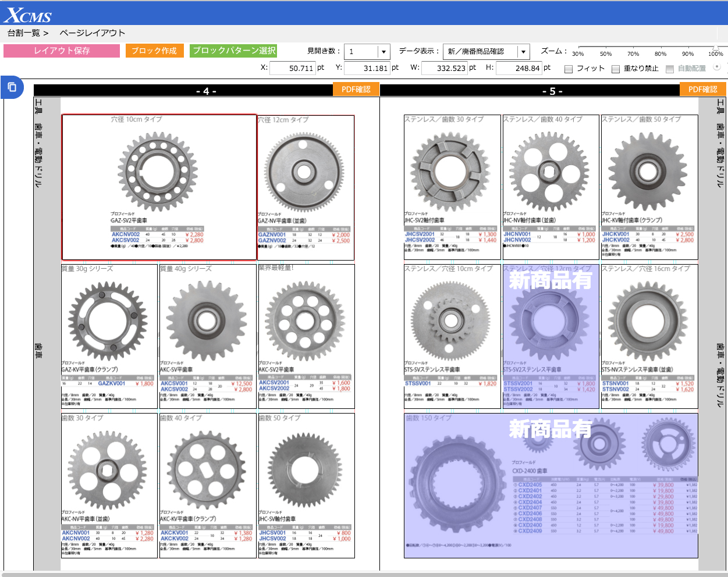Select ステンレス／穴径 10cm タイプ block

click(452, 336)
